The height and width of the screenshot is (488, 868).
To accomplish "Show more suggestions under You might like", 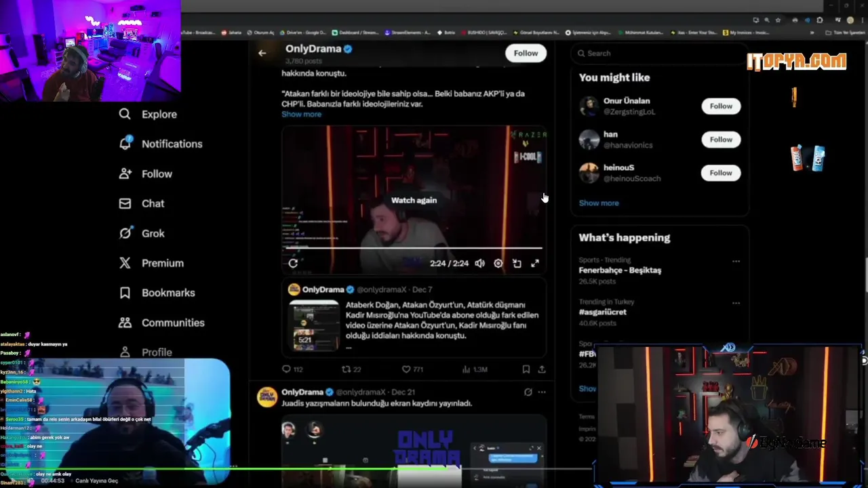I will click(599, 203).
